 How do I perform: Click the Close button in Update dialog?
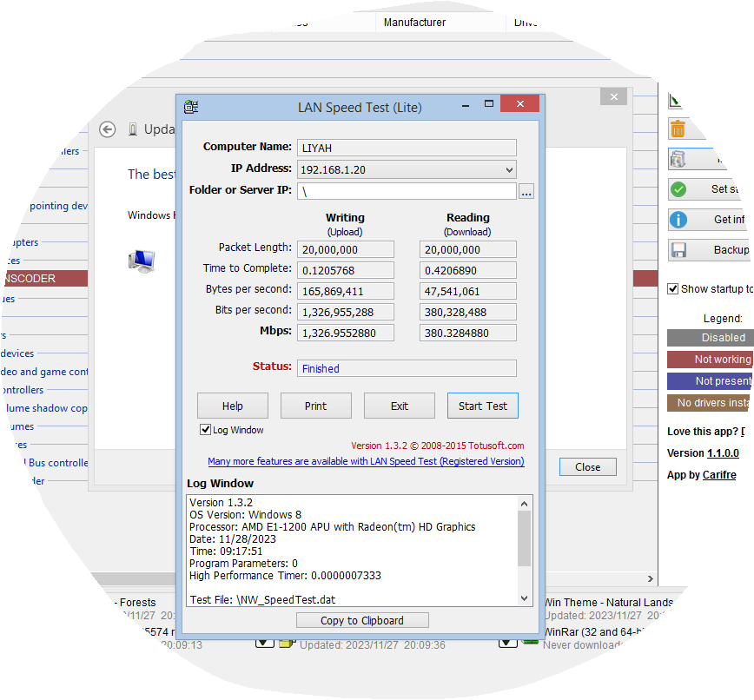point(587,467)
